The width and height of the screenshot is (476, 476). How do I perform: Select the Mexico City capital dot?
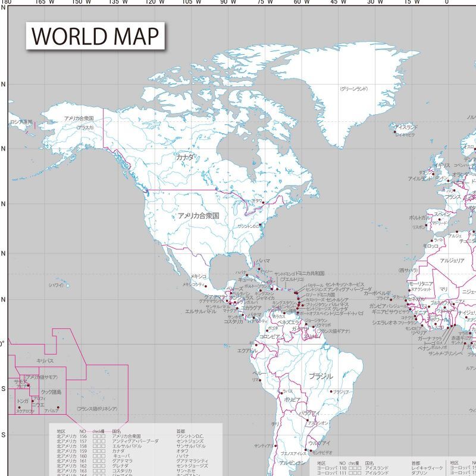tap(205, 286)
